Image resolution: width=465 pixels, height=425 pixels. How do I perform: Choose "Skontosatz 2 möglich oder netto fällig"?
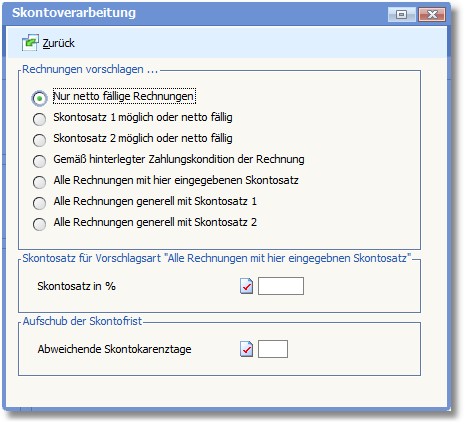[39, 140]
